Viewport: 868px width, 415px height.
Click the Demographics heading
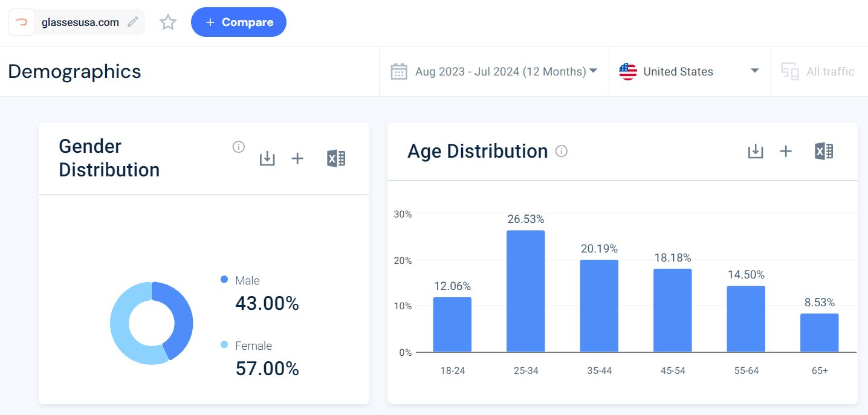click(74, 71)
